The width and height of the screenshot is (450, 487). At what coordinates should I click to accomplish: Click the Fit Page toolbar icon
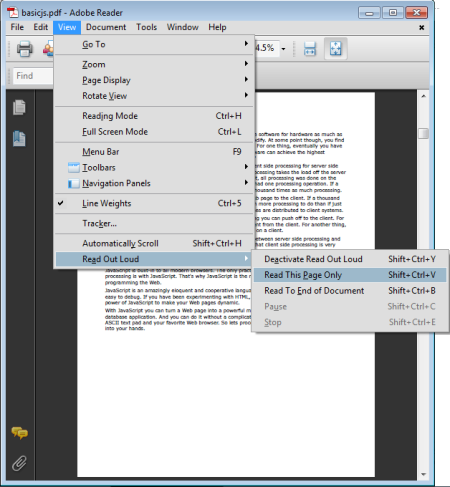[336, 49]
